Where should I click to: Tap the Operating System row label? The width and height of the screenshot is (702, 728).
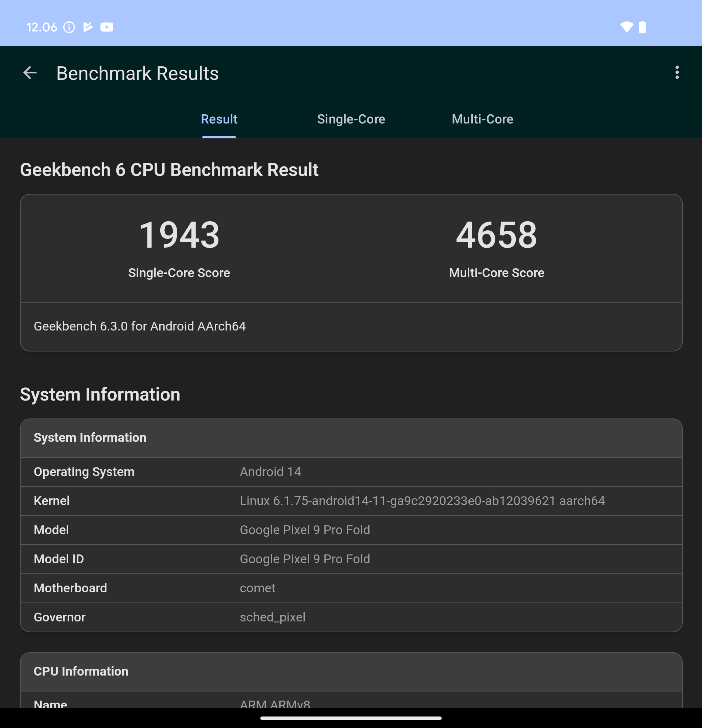(x=84, y=472)
